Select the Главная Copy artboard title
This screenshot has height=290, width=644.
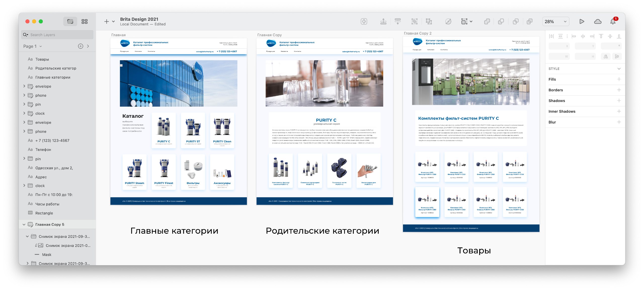[269, 35]
